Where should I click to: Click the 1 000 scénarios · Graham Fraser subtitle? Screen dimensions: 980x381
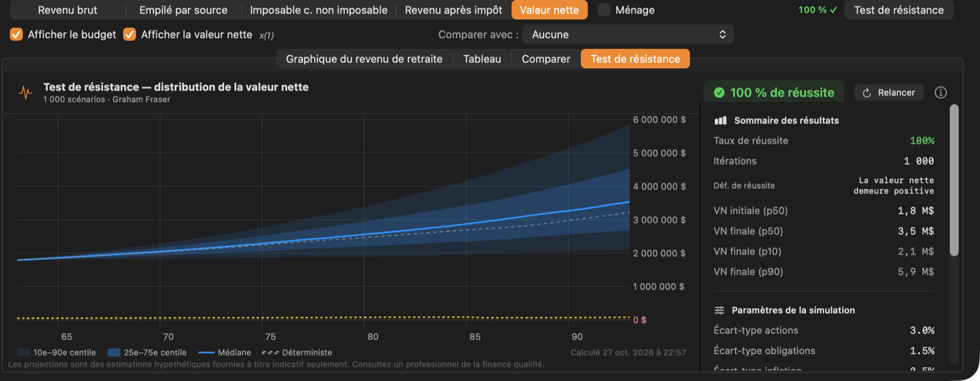[107, 100]
